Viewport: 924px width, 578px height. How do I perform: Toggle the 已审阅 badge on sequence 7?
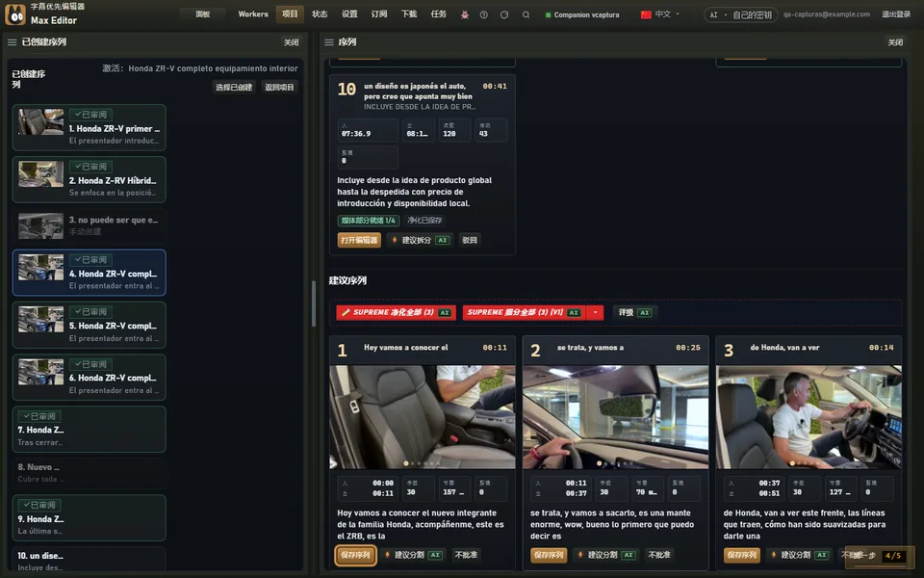click(38, 416)
